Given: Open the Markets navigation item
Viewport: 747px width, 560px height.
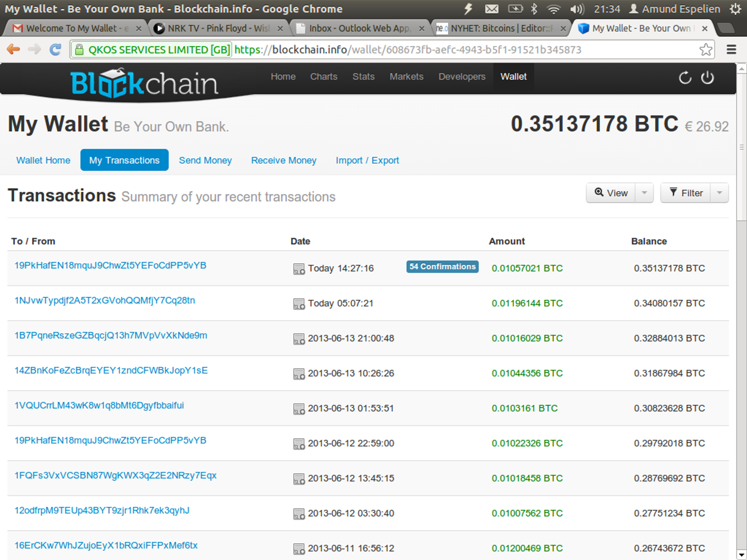Looking at the screenshot, I should [x=406, y=76].
